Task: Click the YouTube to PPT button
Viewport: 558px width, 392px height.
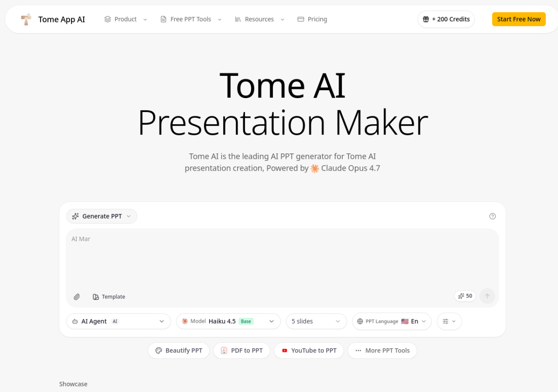Action: click(x=309, y=351)
